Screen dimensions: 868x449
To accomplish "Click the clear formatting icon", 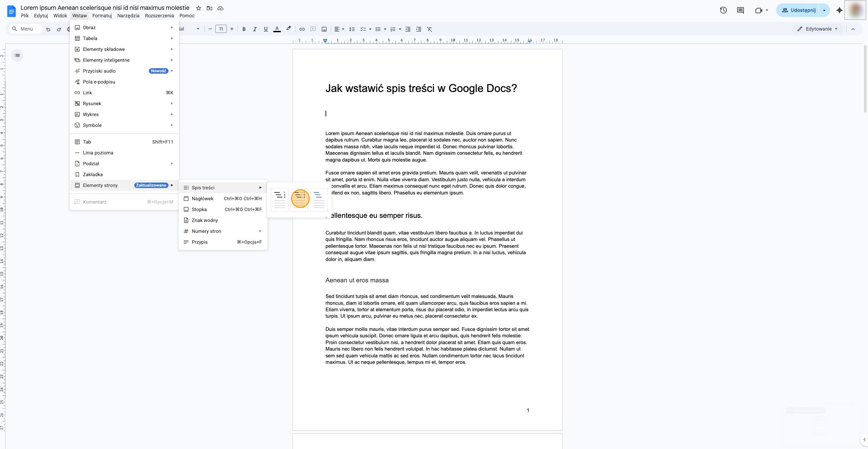I will click(x=430, y=29).
